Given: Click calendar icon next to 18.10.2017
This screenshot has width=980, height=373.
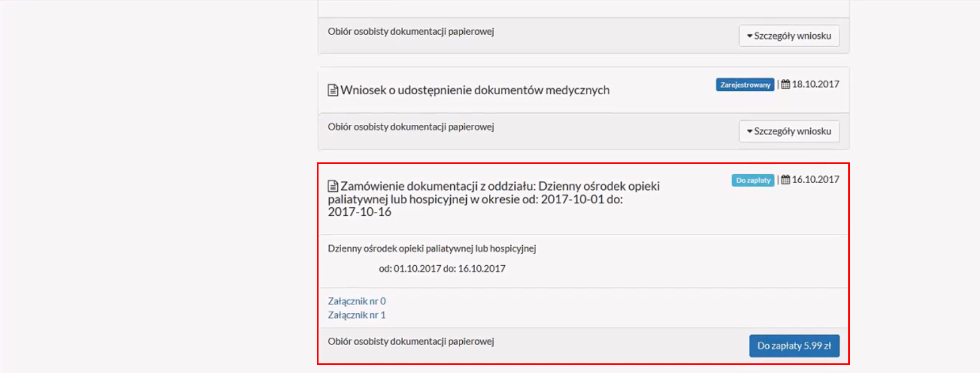Looking at the screenshot, I should pyautogui.click(x=786, y=84).
